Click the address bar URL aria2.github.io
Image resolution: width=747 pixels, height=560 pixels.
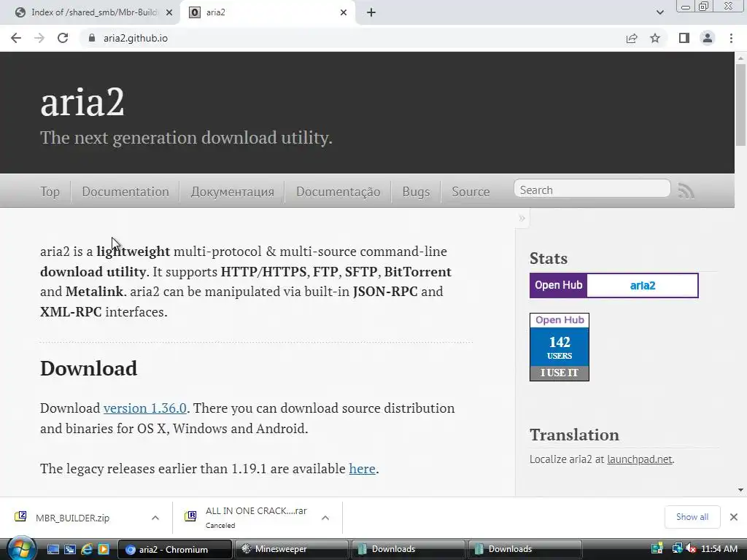point(135,38)
